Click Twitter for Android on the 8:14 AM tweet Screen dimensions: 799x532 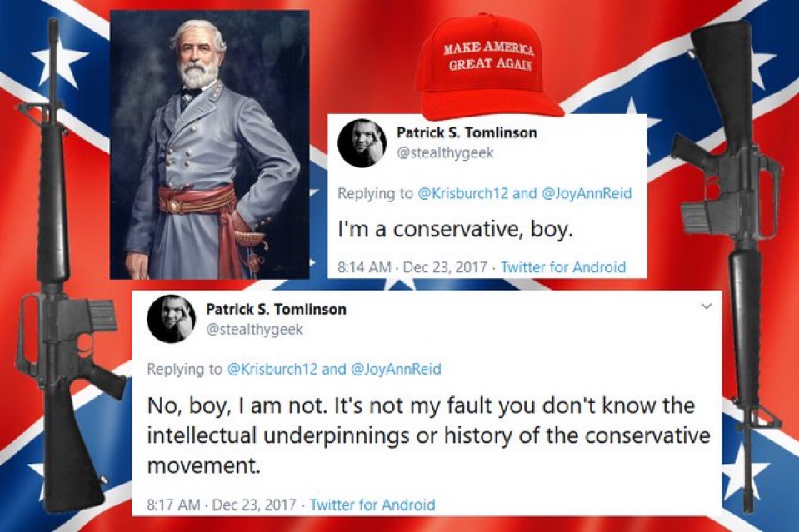(x=563, y=267)
